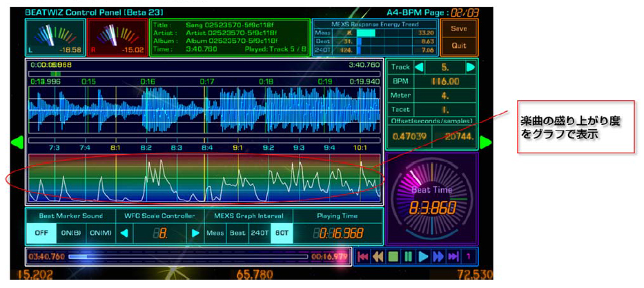
Task: Click the Beat Time readout 8:3:860
Action: coord(432,207)
